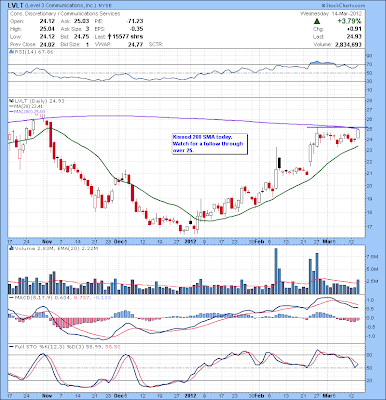Click the Bid value 24.75
386x400 pixels.
point(82,37)
